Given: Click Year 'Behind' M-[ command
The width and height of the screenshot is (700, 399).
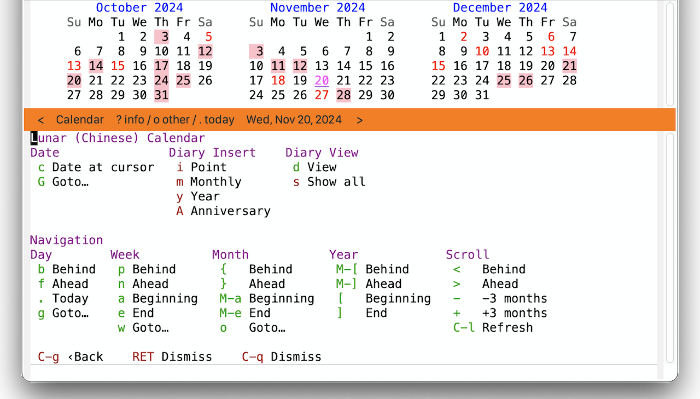Looking at the screenshot, I should tap(372, 270).
